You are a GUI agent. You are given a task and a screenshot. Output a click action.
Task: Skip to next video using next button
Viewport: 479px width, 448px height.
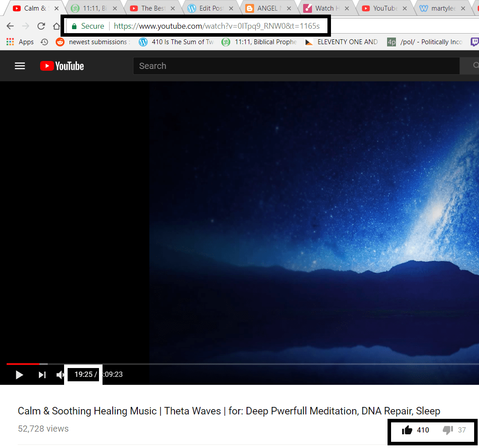click(42, 375)
